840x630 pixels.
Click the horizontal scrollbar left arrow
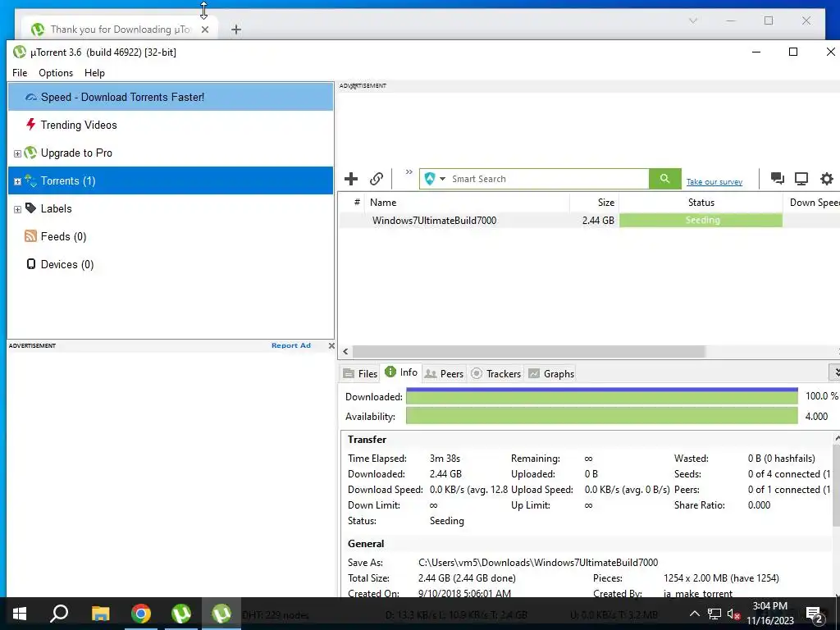pyautogui.click(x=345, y=351)
